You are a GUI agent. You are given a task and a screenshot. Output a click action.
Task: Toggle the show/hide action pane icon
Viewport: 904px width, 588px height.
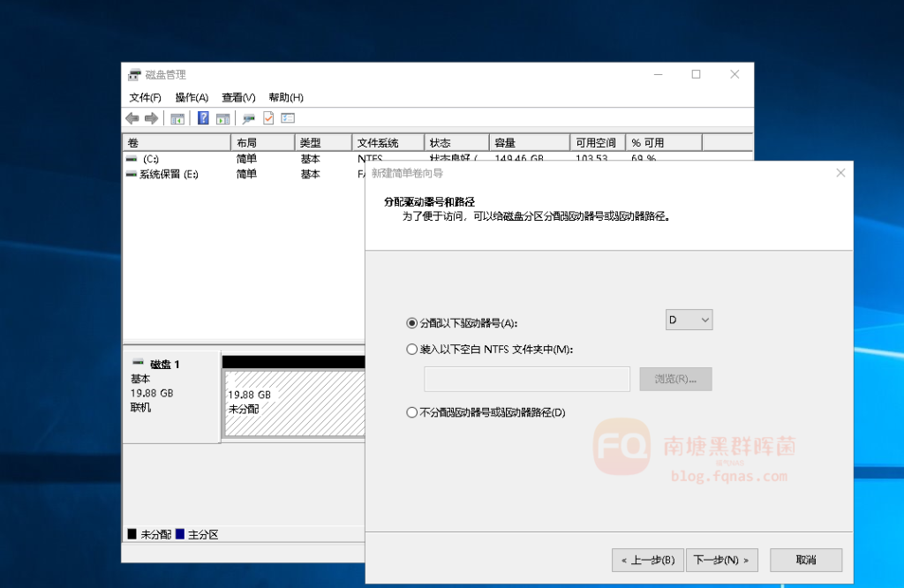[222, 118]
